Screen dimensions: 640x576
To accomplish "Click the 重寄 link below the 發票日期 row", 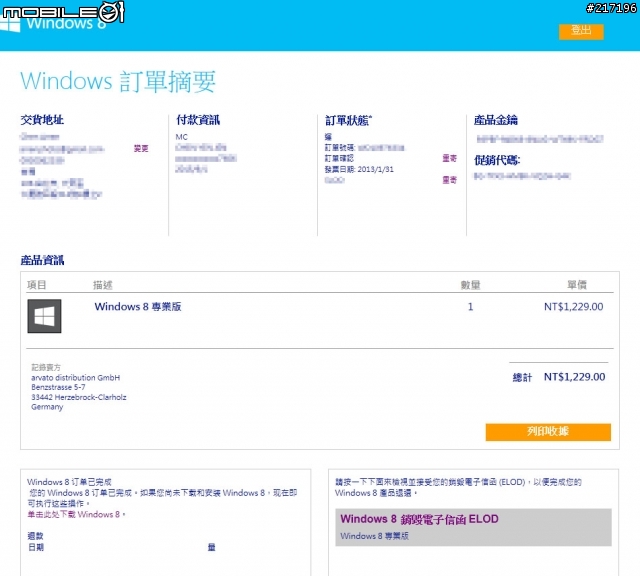I will [x=449, y=180].
